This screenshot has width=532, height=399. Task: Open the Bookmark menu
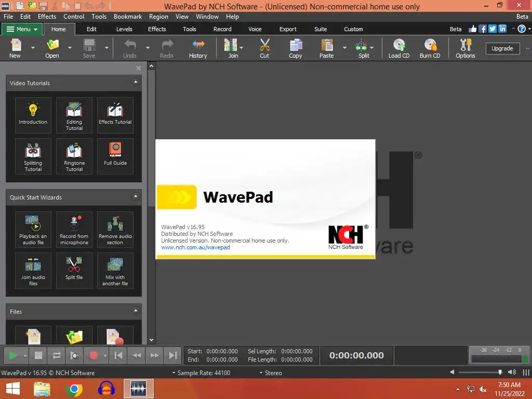point(128,17)
